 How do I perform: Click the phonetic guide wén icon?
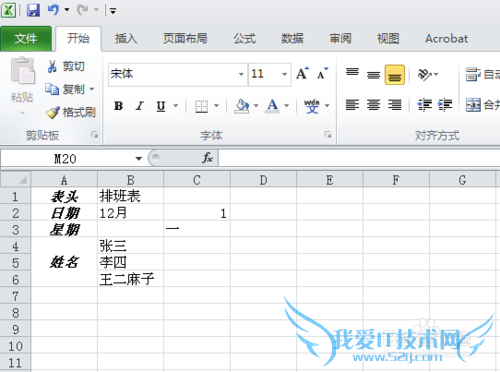312,106
